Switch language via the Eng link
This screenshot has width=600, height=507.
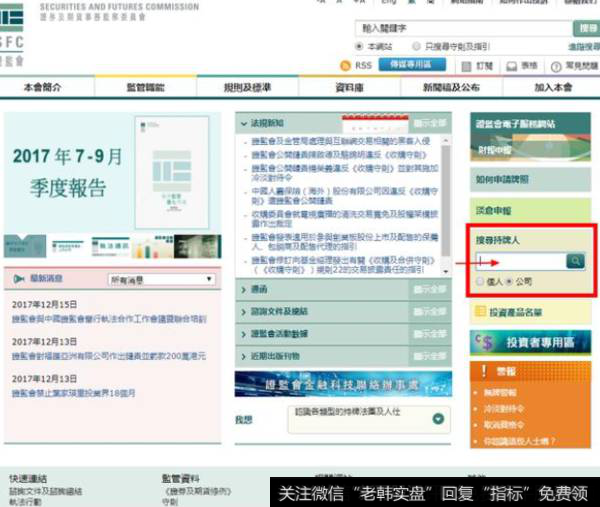coord(389,2)
